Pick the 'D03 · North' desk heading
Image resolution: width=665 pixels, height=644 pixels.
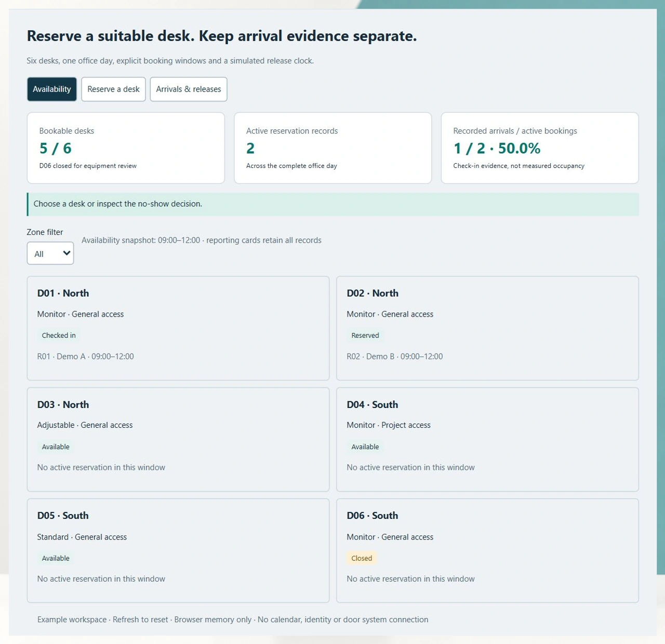(63, 404)
